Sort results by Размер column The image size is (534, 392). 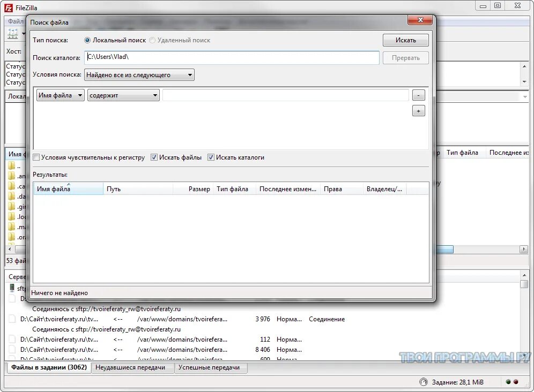(193, 189)
